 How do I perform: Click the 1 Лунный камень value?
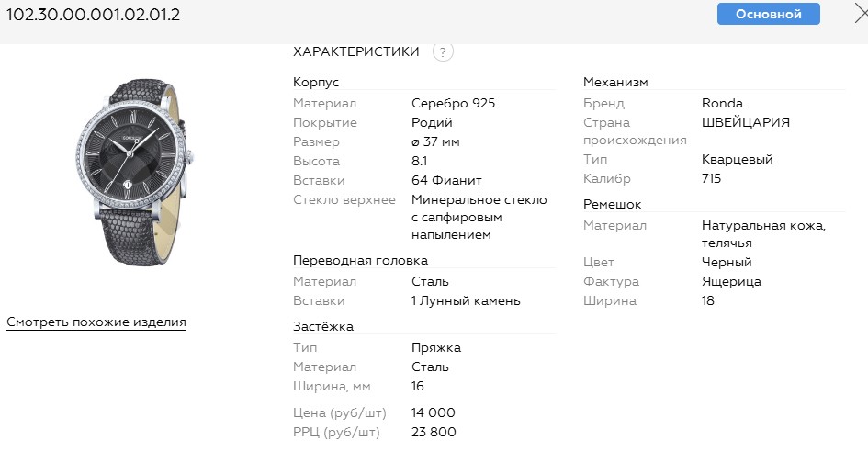click(466, 300)
